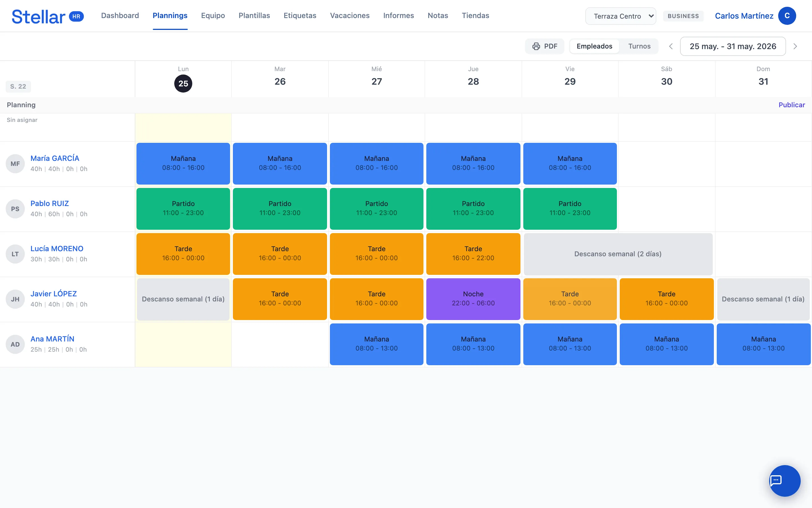Open Javier's Saturday Tarde shift
Screen dimensions: 812x508
point(667,299)
